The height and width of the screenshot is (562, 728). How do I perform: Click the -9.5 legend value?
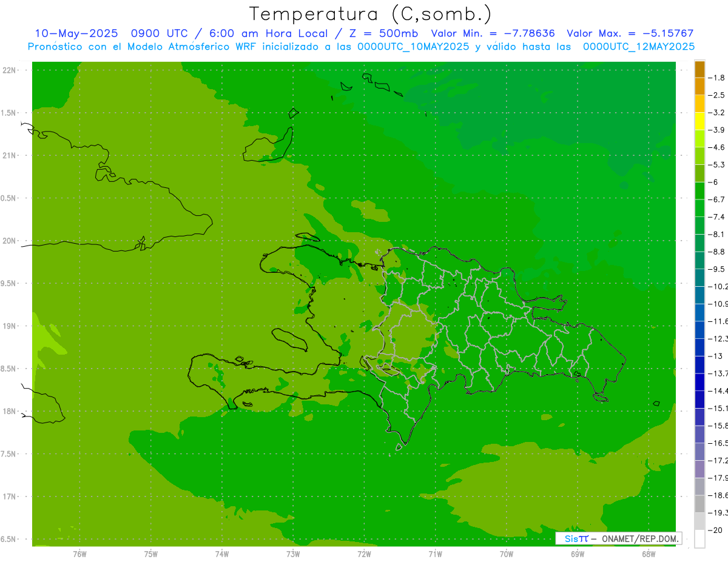(x=716, y=269)
